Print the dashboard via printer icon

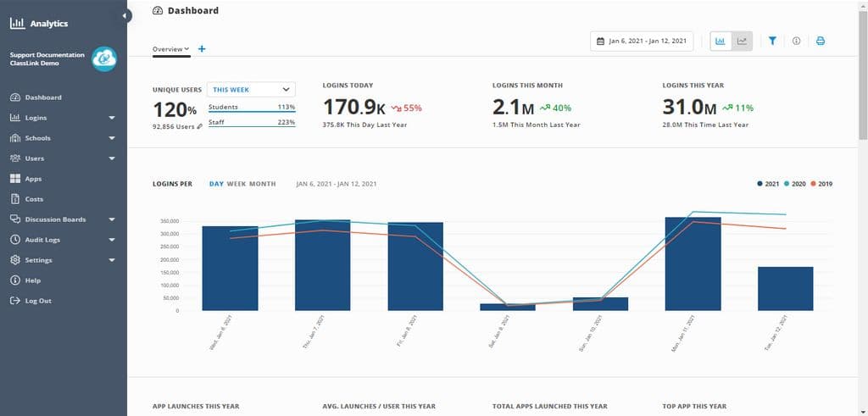tap(820, 41)
